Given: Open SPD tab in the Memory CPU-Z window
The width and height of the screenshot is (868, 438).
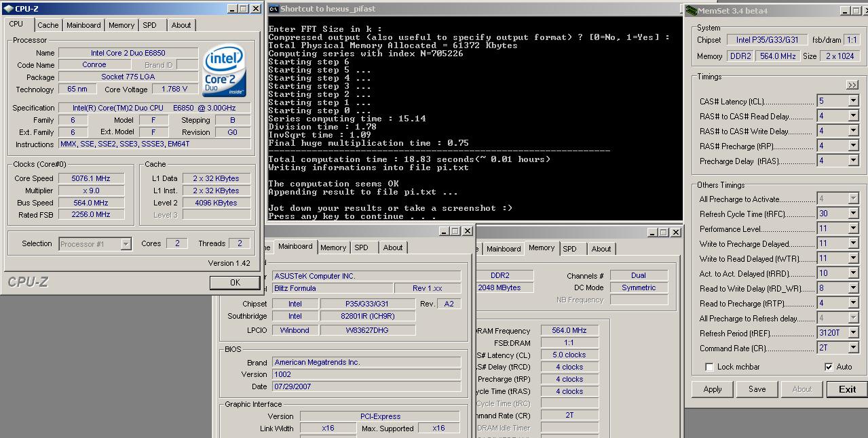Looking at the screenshot, I should click(x=570, y=249).
